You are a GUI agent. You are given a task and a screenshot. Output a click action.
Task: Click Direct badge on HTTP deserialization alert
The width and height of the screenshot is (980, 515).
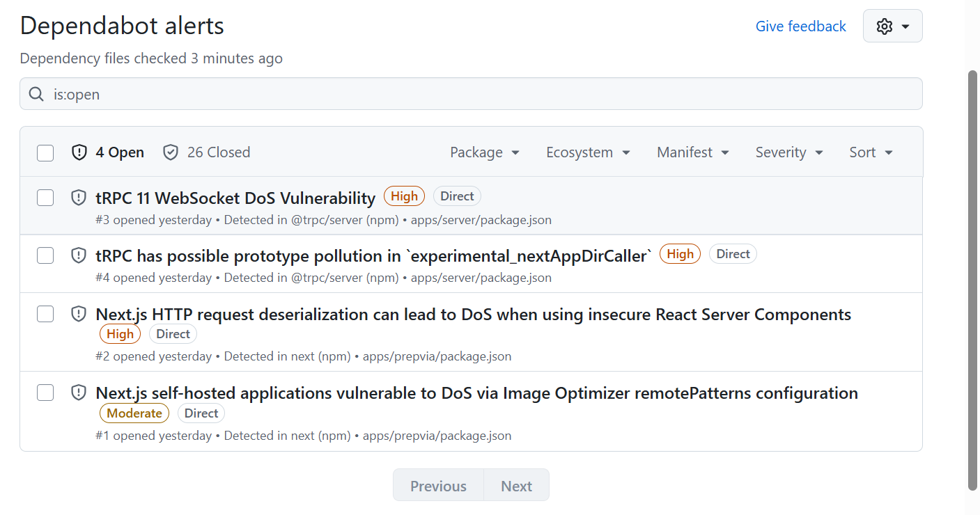coord(173,334)
